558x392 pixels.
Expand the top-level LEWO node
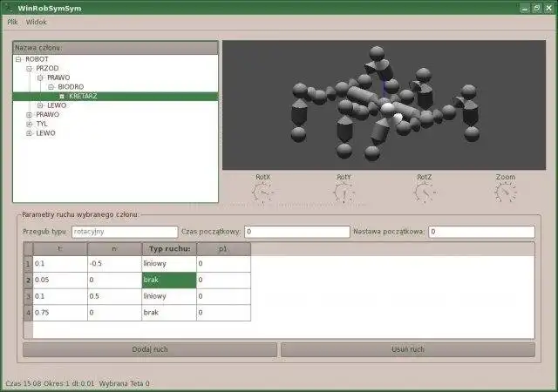point(29,133)
